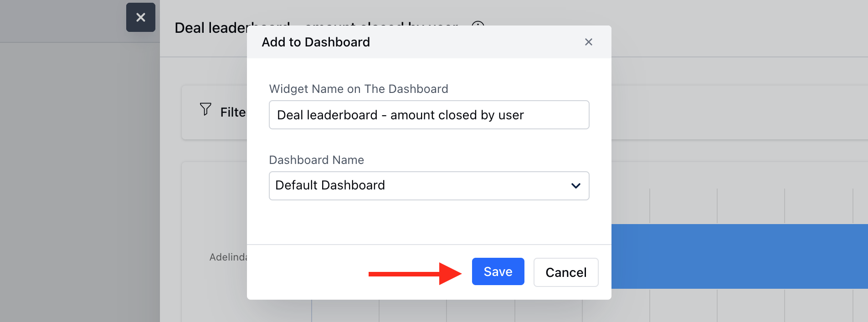Close the report panel using dark X button
This screenshot has width=868, height=322.
click(141, 17)
